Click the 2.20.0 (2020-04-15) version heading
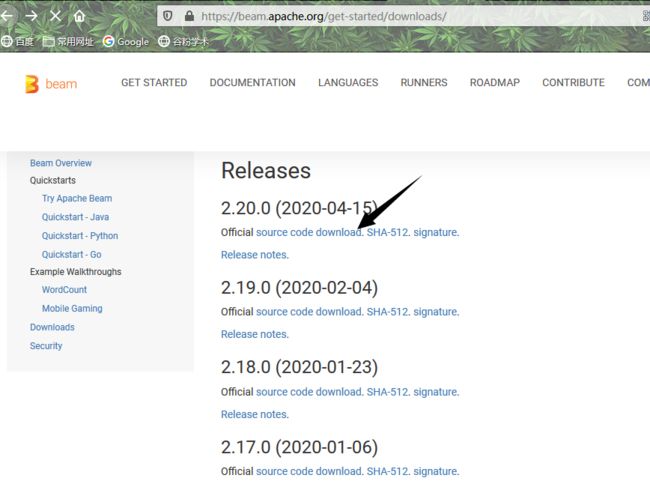 click(299, 208)
